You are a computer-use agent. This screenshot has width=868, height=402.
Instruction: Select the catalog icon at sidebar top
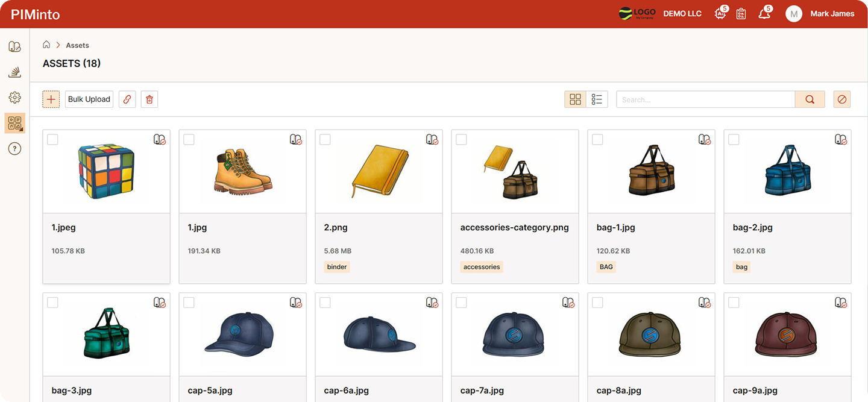click(x=14, y=46)
